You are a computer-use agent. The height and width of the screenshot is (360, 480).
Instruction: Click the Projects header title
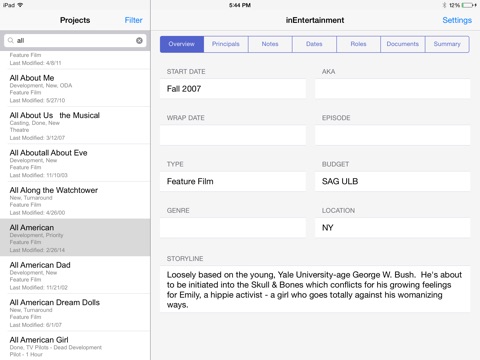pyautogui.click(x=75, y=20)
